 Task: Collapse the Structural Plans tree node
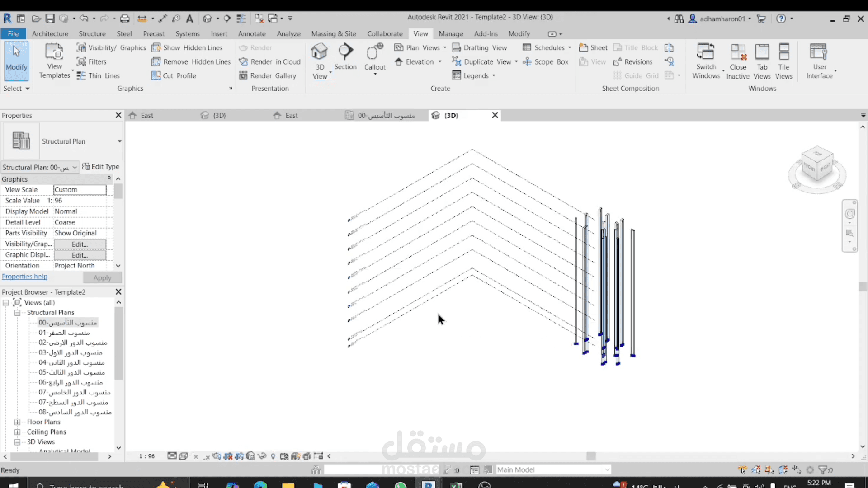tap(17, 312)
